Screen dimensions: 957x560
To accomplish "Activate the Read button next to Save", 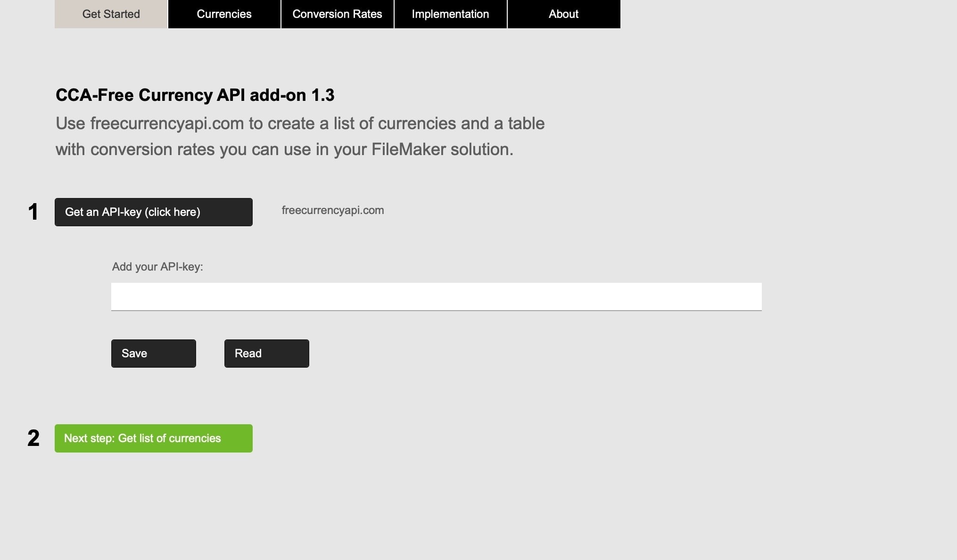I will pyautogui.click(x=266, y=353).
